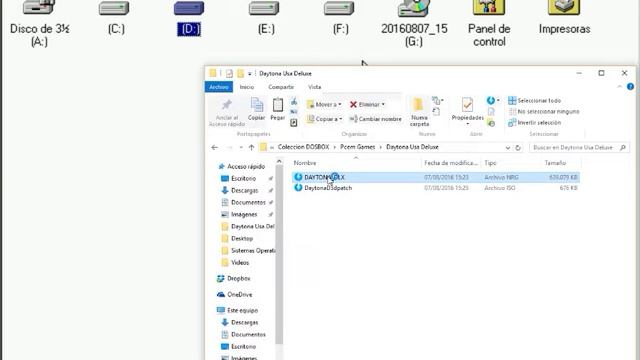Viewport: 640px width, 360px height.
Task: Open Copiar a dropdown
Action: coord(325,119)
